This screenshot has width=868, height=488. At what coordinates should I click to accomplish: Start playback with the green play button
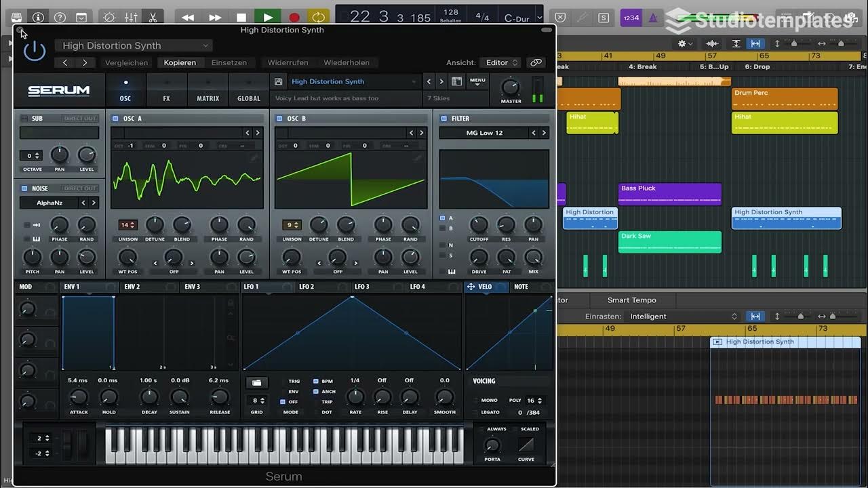point(268,17)
